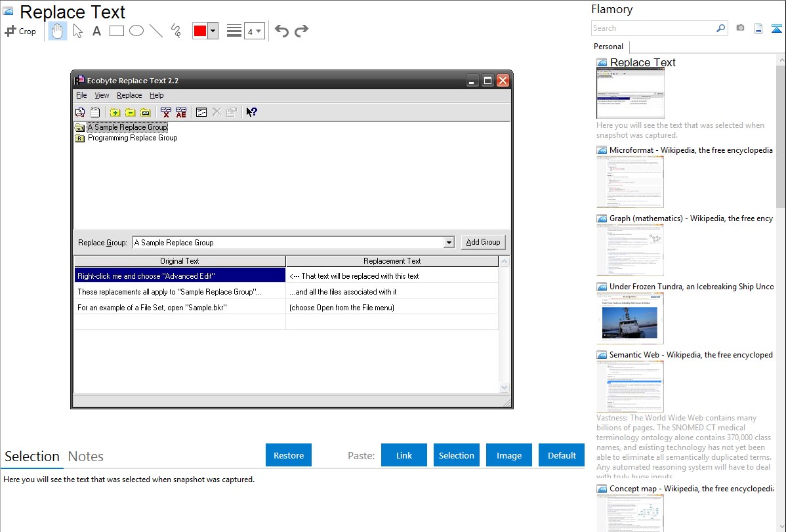This screenshot has width=786, height=532.
Task: Open the Semantic Web snapshot thumbnail
Action: [x=630, y=386]
